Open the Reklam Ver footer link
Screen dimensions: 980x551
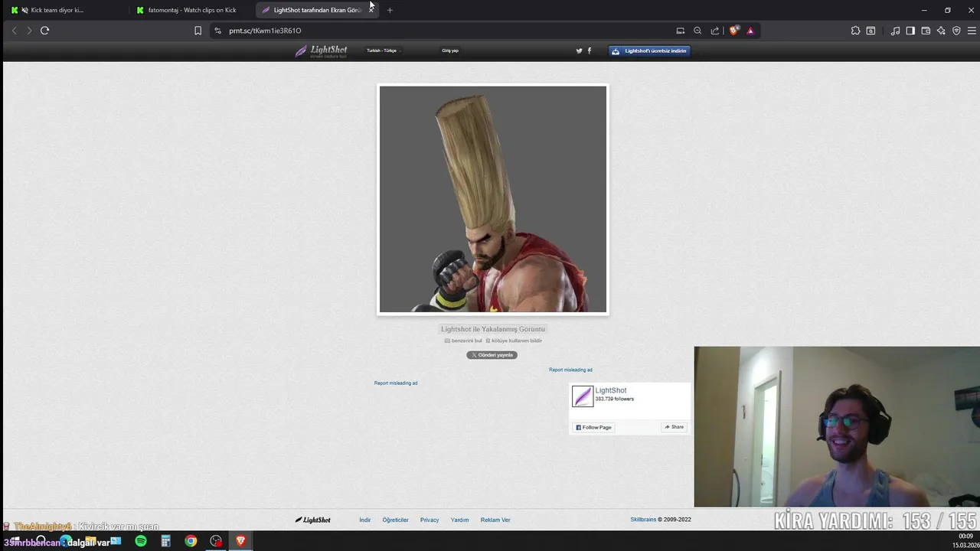[x=495, y=520]
